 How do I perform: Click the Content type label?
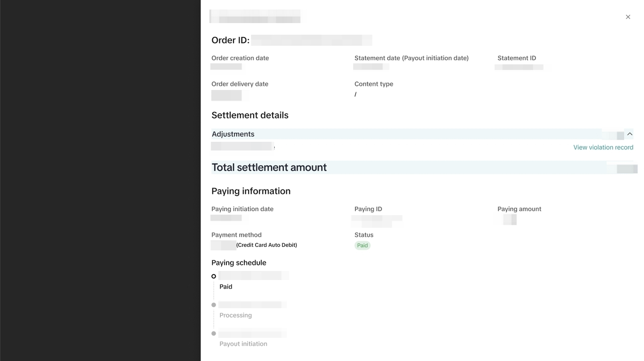click(x=373, y=84)
